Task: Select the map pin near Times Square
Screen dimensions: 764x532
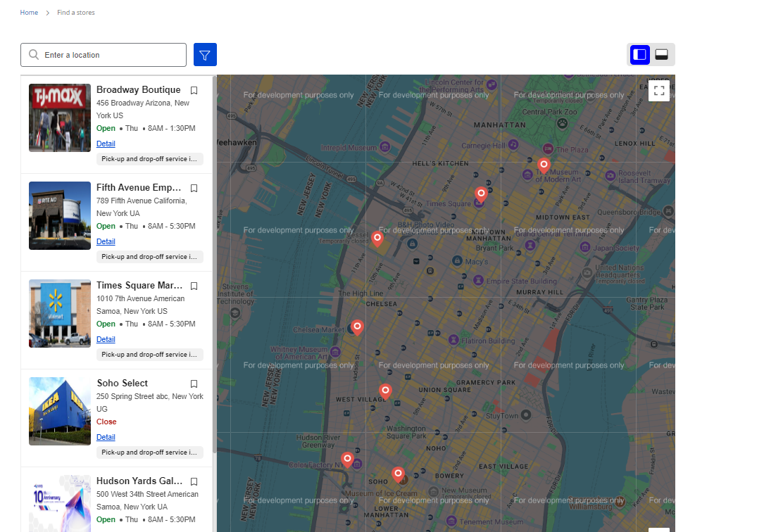Action: 481,194
